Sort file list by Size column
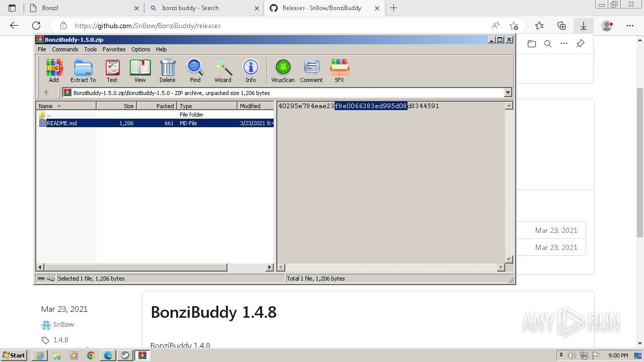 [x=116, y=106]
